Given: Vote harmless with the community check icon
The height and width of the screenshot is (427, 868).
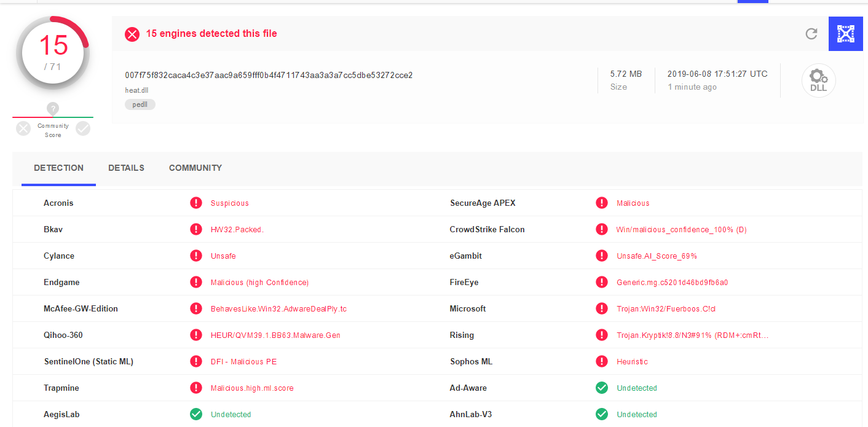Looking at the screenshot, I should coord(83,128).
